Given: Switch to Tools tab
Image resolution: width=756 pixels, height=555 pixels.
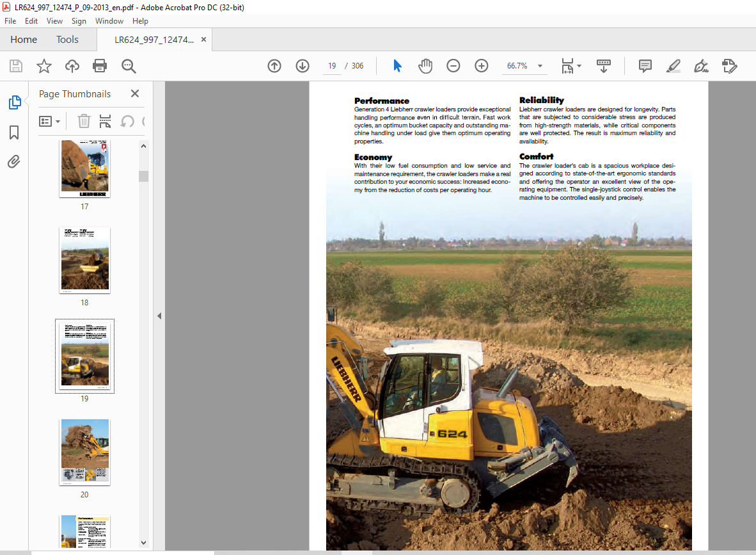Looking at the screenshot, I should [x=68, y=40].
